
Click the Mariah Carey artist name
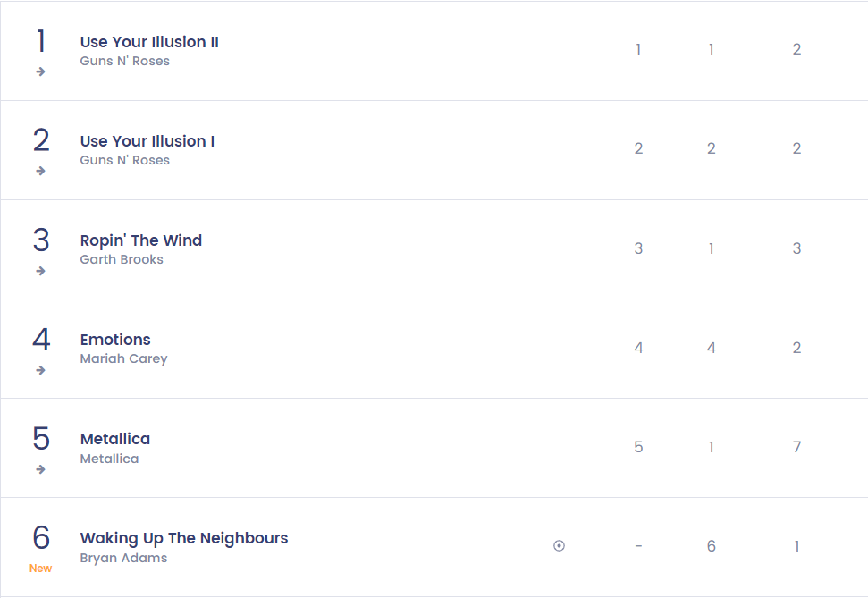[x=124, y=358]
